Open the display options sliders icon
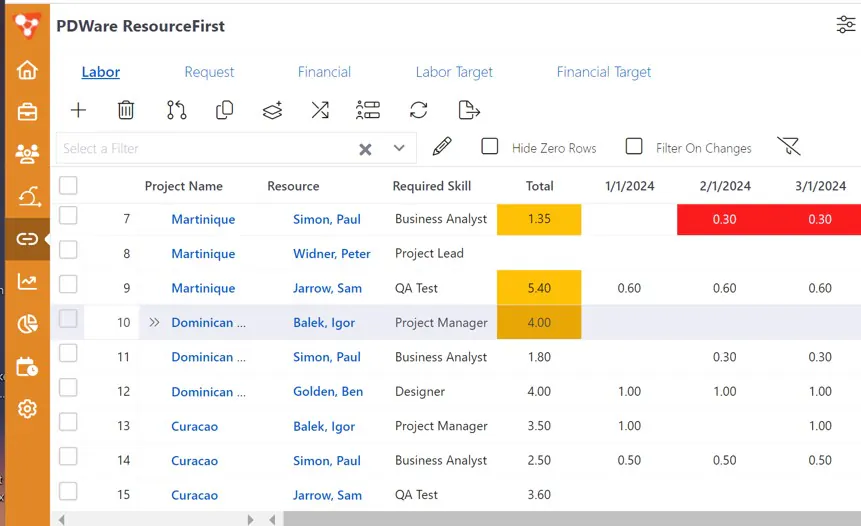Image resolution: width=861 pixels, height=526 pixels. pos(846,25)
